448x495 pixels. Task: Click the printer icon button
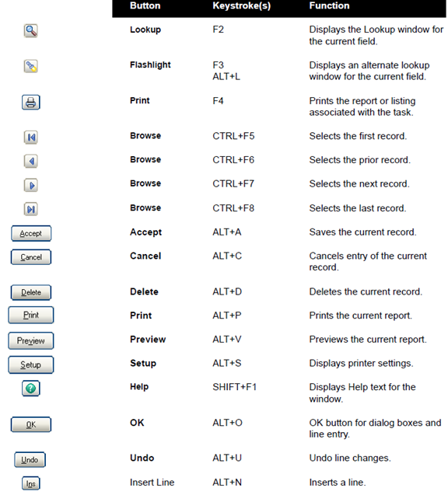(x=30, y=103)
